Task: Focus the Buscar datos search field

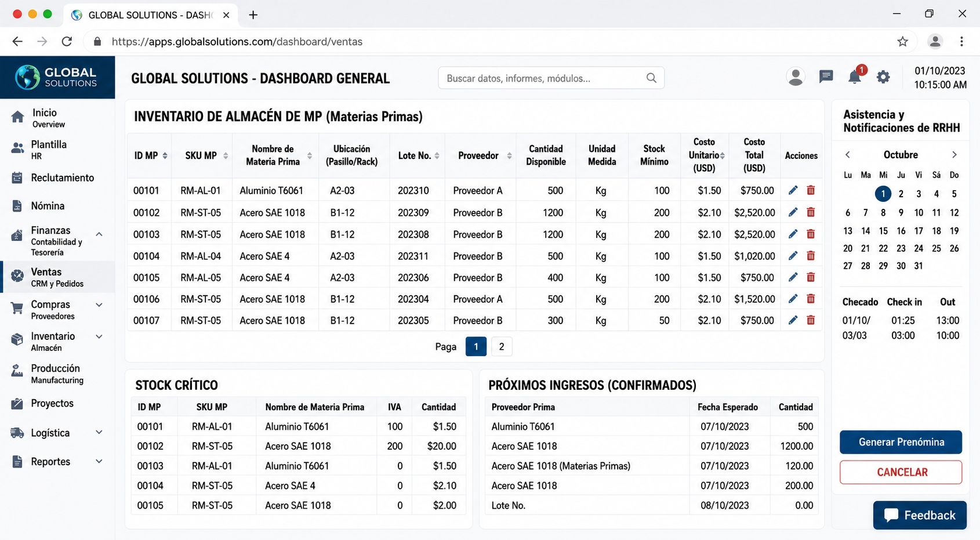Action: (x=551, y=78)
